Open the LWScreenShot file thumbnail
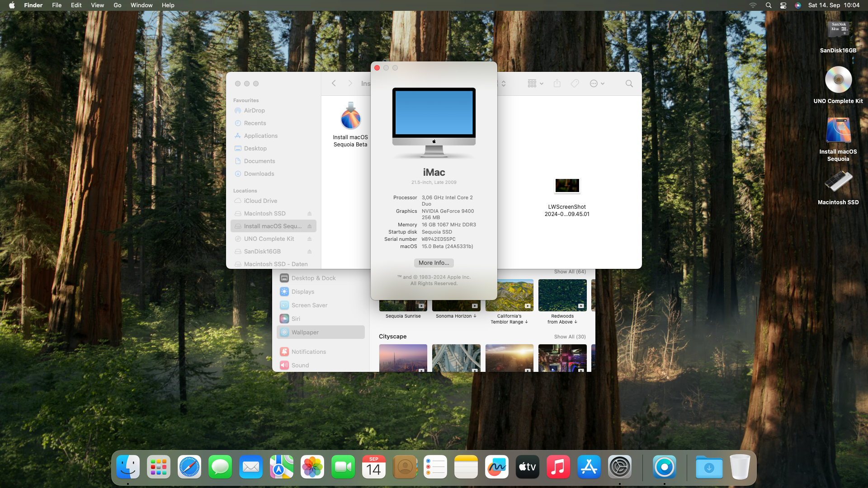Viewport: 868px width, 488px height. pyautogui.click(x=567, y=185)
